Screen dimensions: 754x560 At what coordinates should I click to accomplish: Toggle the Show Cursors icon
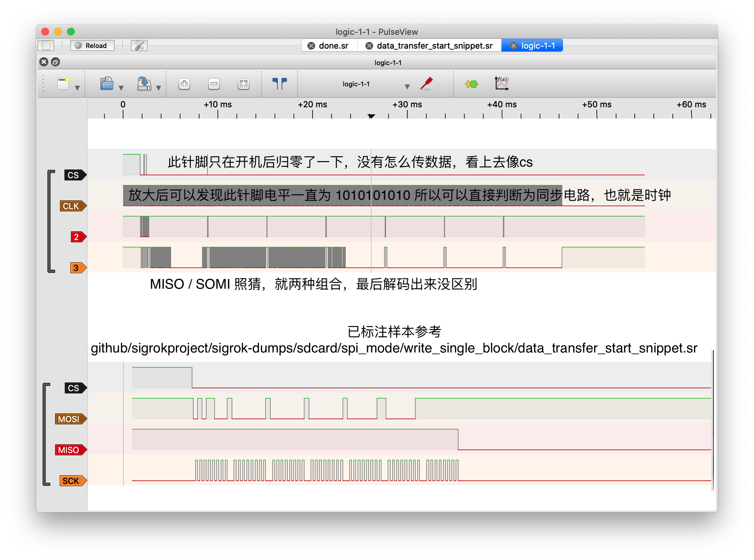pyautogui.click(x=280, y=83)
